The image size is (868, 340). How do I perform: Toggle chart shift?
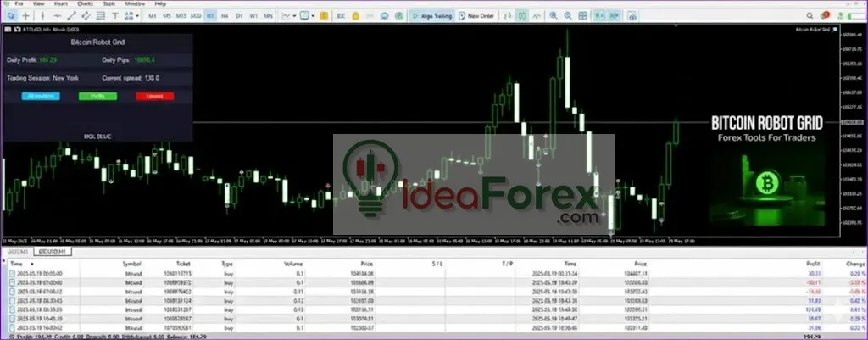click(x=614, y=16)
